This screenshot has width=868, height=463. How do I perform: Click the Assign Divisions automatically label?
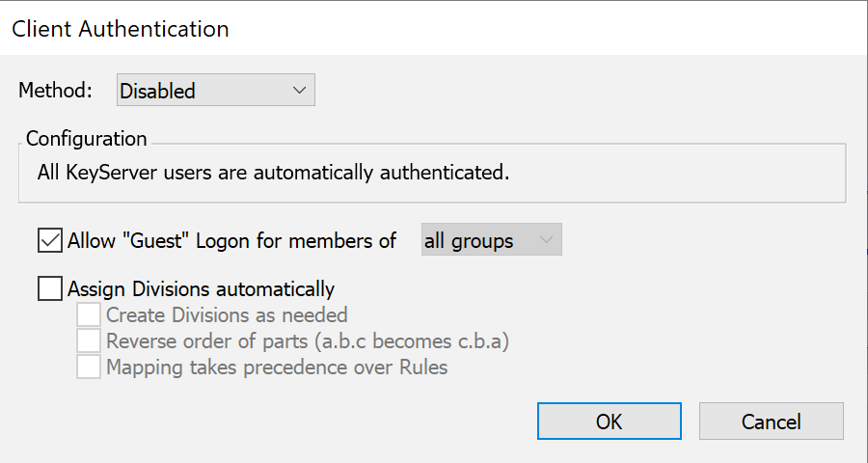click(201, 288)
